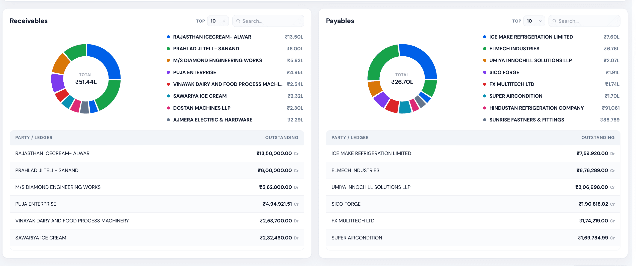Click the blue dot beside ICE MAKE REFRIGERATION LIMITED
644x266 pixels.
[x=485, y=37]
